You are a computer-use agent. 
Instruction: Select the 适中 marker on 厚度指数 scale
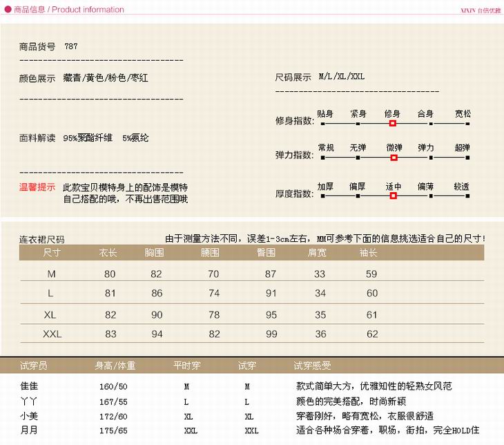[x=393, y=196]
